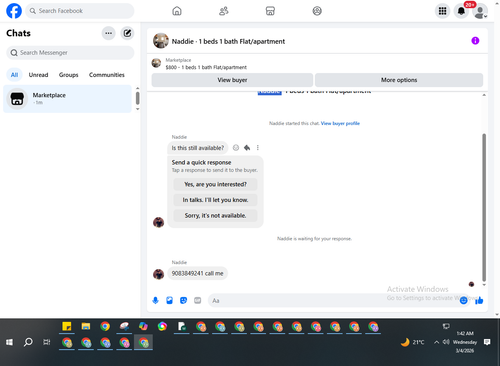Open Sticky Notes from the taskbar
The width and height of the screenshot is (500, 366).
[67, 326]
